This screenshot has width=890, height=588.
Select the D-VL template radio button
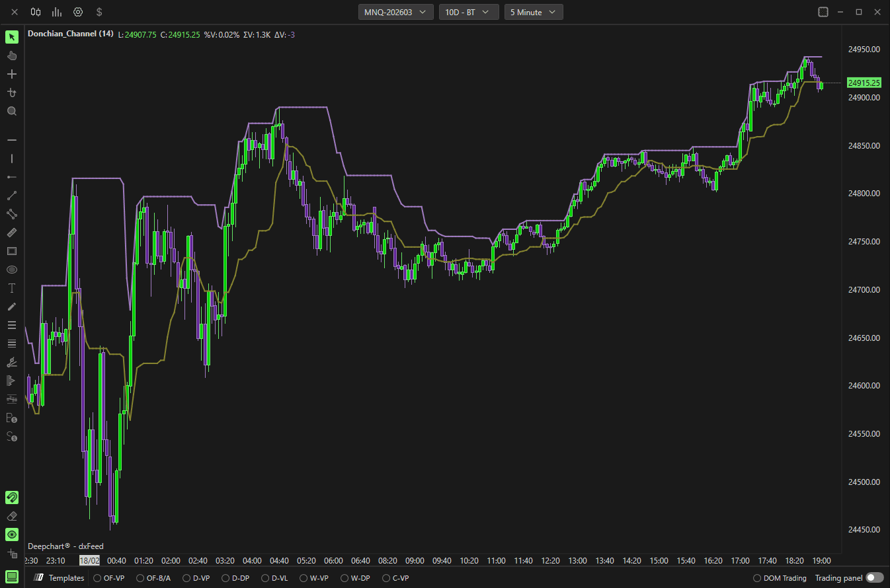pyautogui.click(x=274, y=578)
